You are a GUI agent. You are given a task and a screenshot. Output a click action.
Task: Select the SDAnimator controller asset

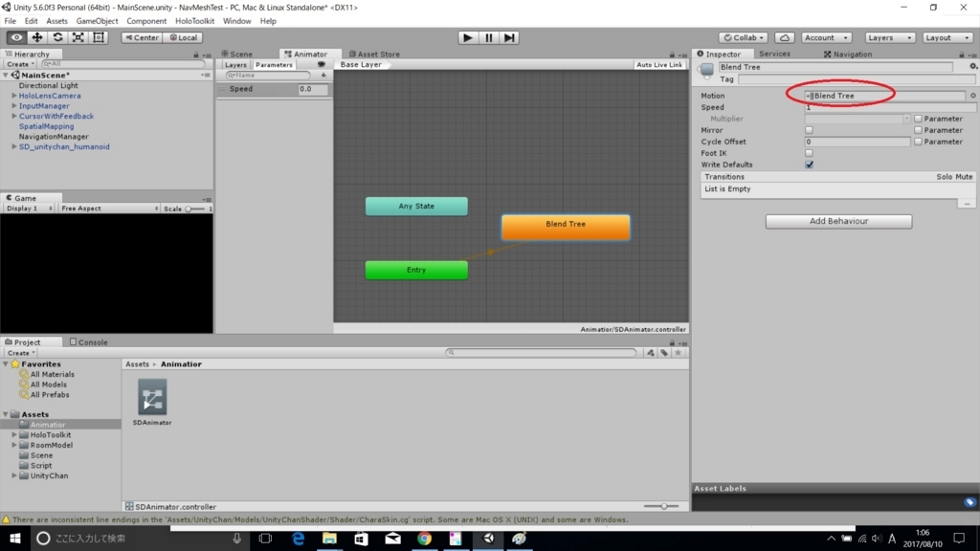152,403
